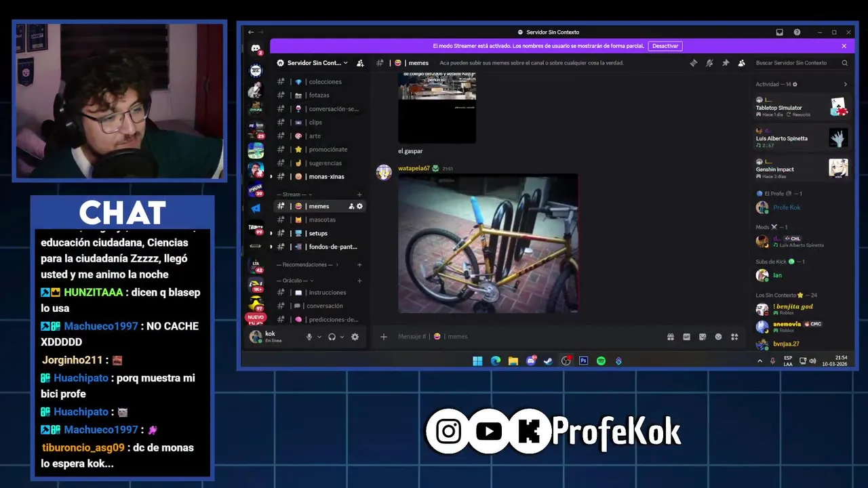Open the GIF picker
This screenshot has width=868, height=488.
pos(686,337)
